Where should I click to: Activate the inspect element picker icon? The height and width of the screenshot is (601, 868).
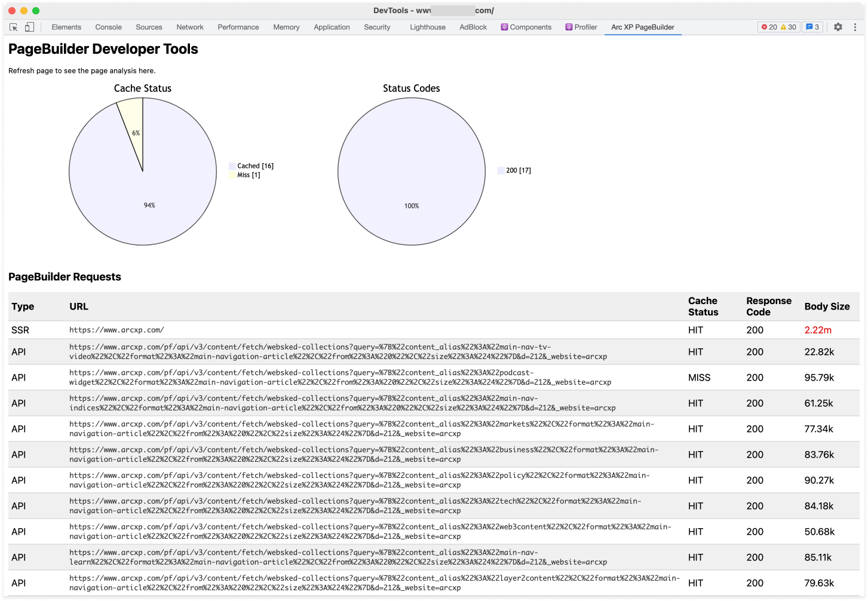(x=14, y=27)
